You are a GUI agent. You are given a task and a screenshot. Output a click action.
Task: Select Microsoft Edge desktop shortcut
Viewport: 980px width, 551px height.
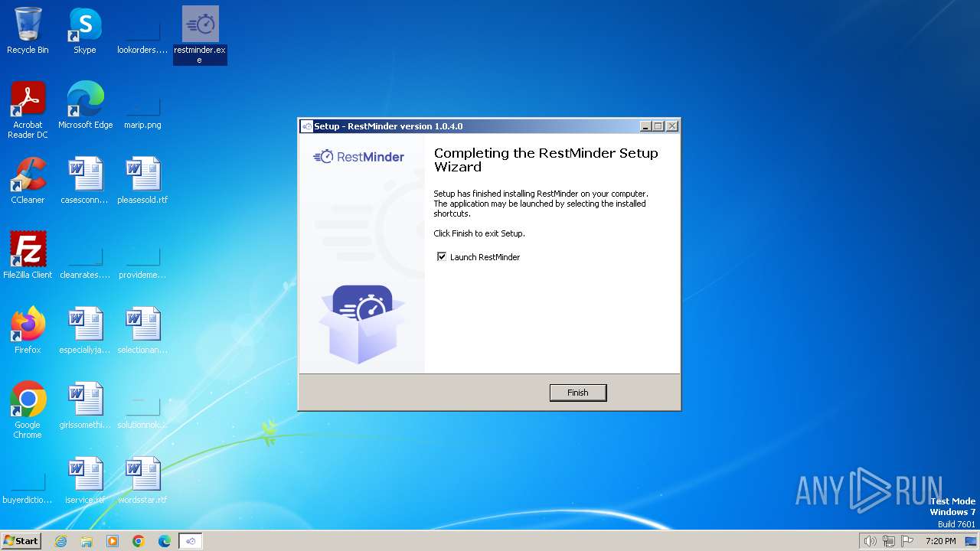85,106
